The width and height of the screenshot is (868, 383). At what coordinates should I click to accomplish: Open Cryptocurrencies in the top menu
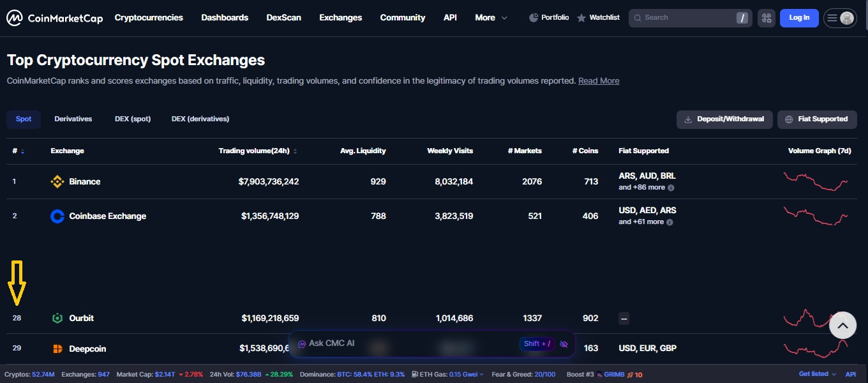[149, 18]
